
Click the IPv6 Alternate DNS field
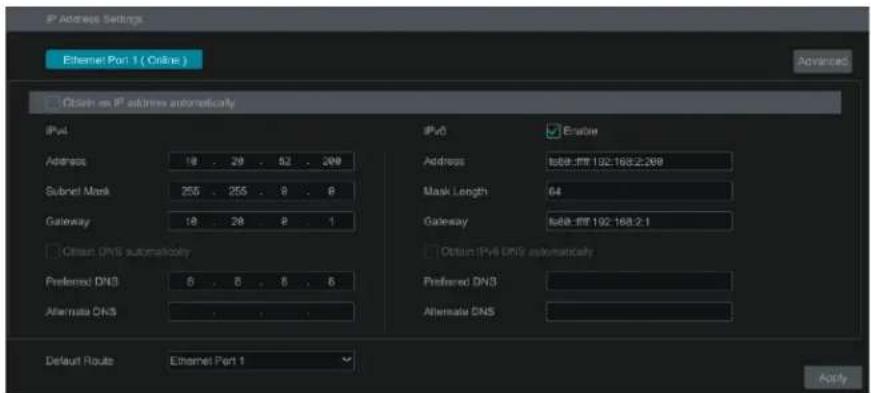(x=639, y=312)
